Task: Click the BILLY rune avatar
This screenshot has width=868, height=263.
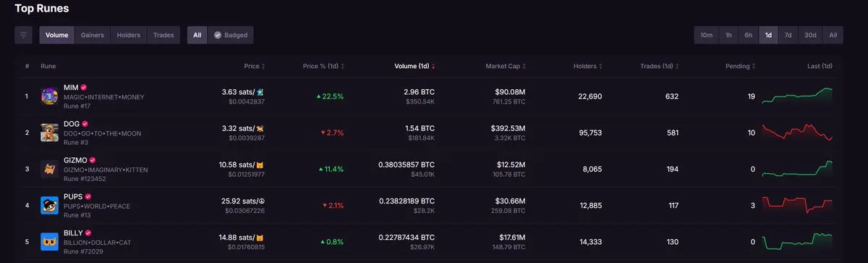Action: point(49,241)
